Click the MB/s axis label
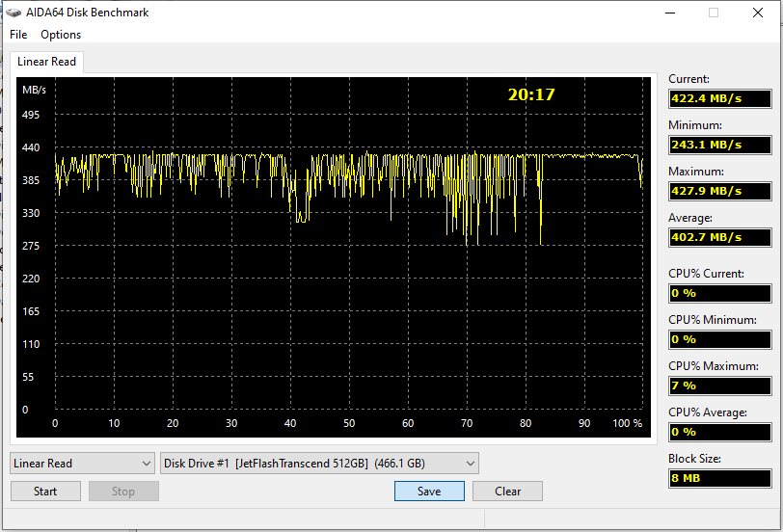The width and height of the screenshot is (783, 532). click(34, 90)
